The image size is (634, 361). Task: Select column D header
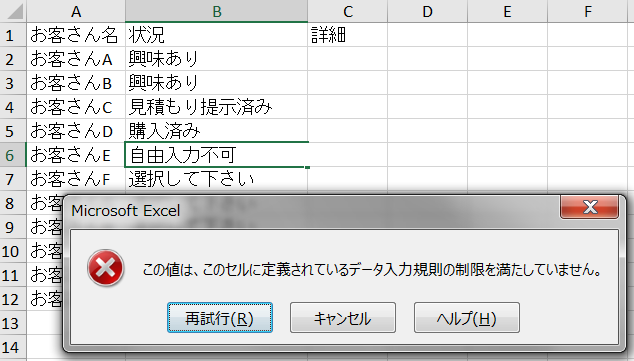427,11
